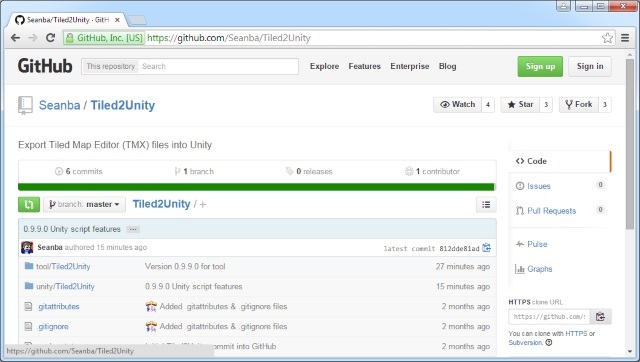Image resolution: width=640 pixels, height=362 pixels.
Task: Click the Watch button
Action: (x=458, y=105)
